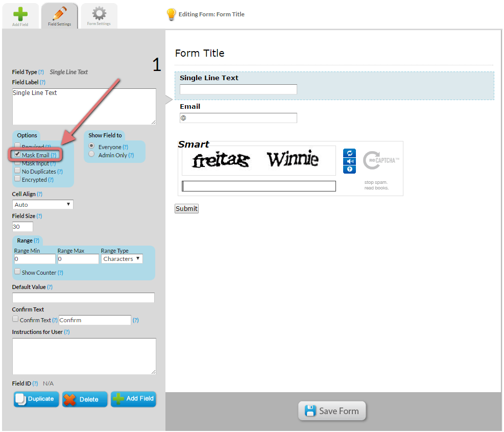Duplicate the field using the copy icon button
This screenshot has height=432, width=504.
[x=22, y=399]
